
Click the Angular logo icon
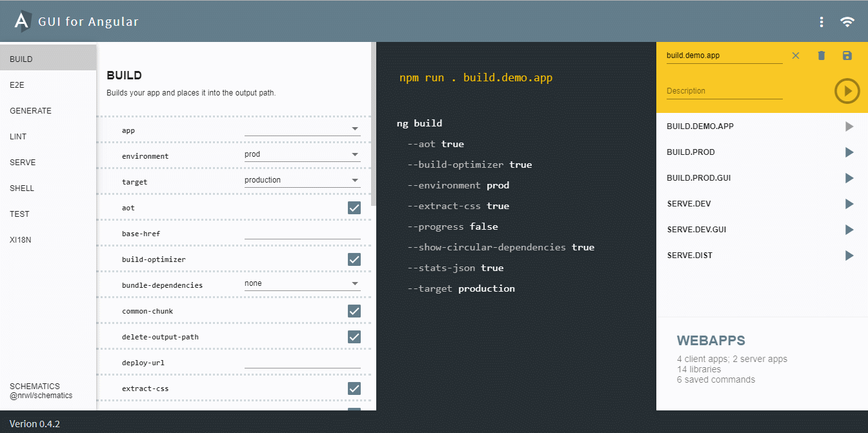[x=23, y=21]
